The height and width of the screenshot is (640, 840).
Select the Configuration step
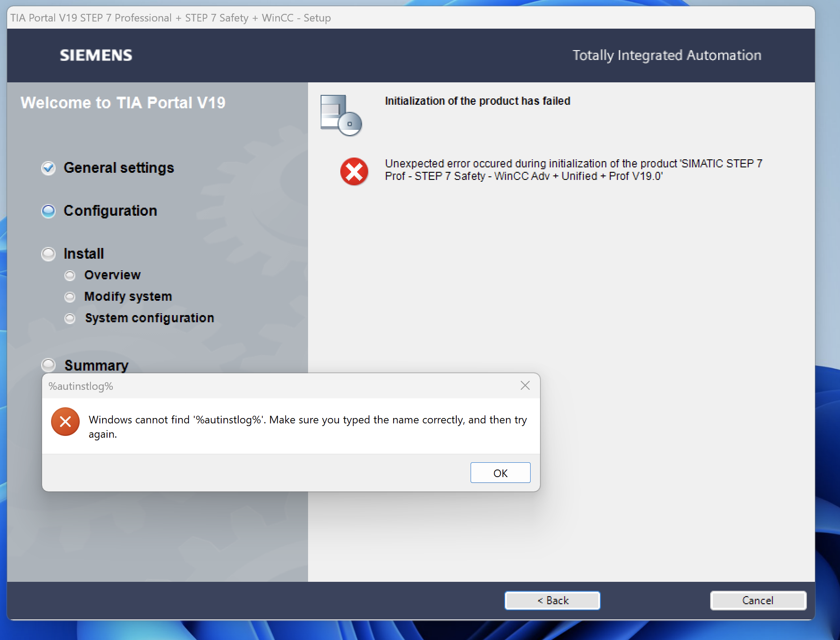coord(110,211)
